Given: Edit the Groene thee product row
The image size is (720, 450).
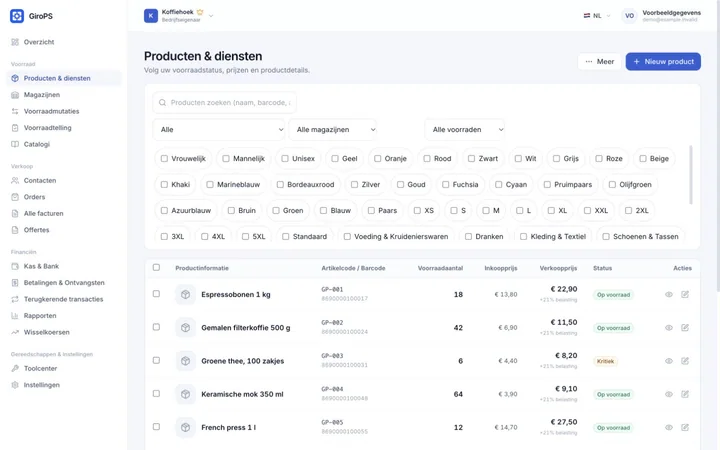Looking at the screenshot, I should tap(685, 361).
